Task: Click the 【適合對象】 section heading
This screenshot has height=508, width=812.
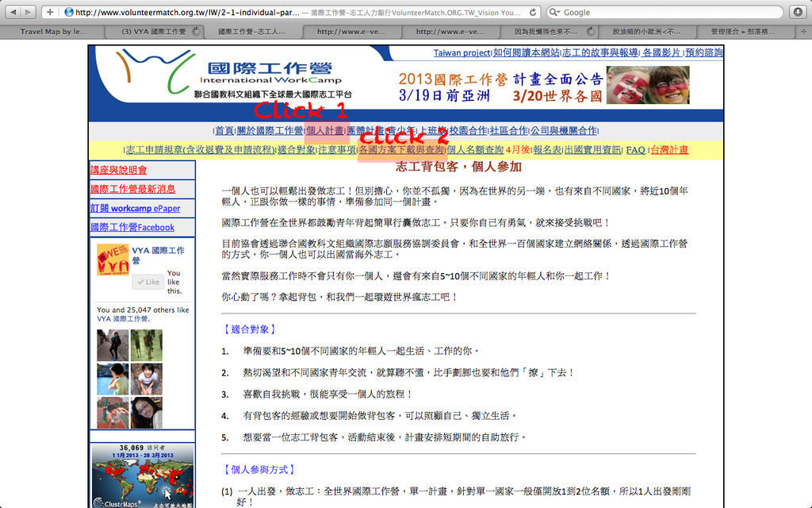Action: pos(250,329)
